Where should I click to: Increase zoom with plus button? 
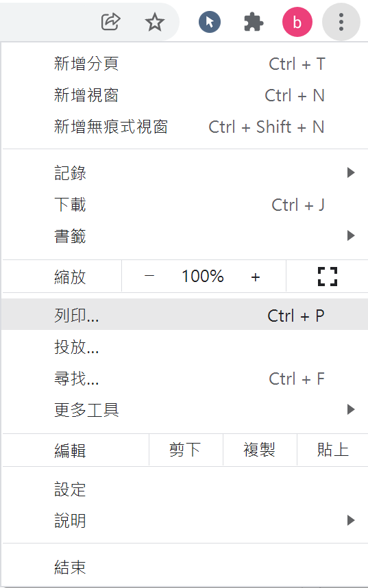[x=256, y=277]
